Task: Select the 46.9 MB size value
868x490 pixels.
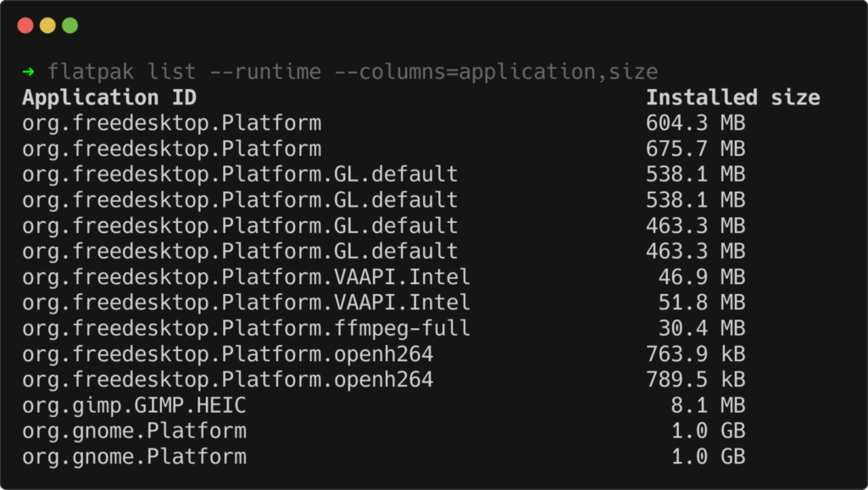Action: tap(701, 277)
